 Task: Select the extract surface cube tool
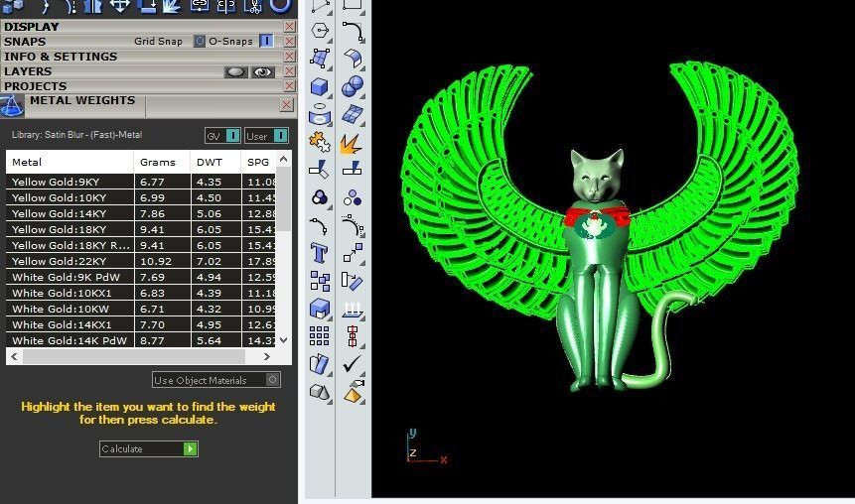pyautogui.click(x=320, y=309)
